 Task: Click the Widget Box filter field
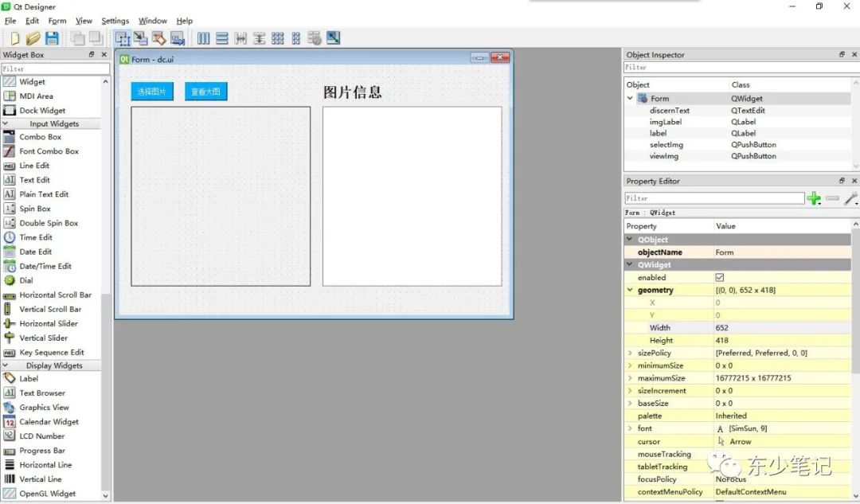[x=55, y=68]
